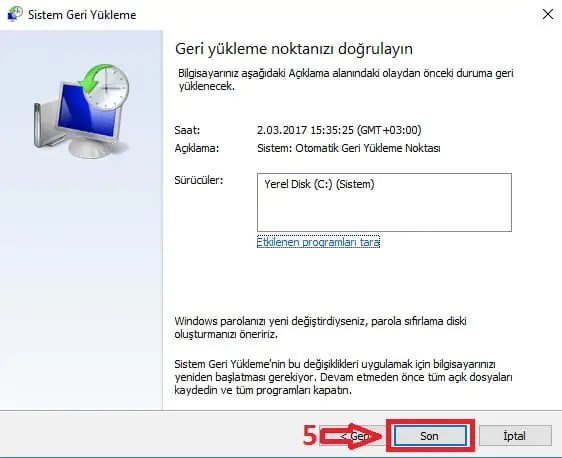The image size is (562, 458).
Task: Open the 'Etkilenen programları tara' link
Action: tap(318, 242)
